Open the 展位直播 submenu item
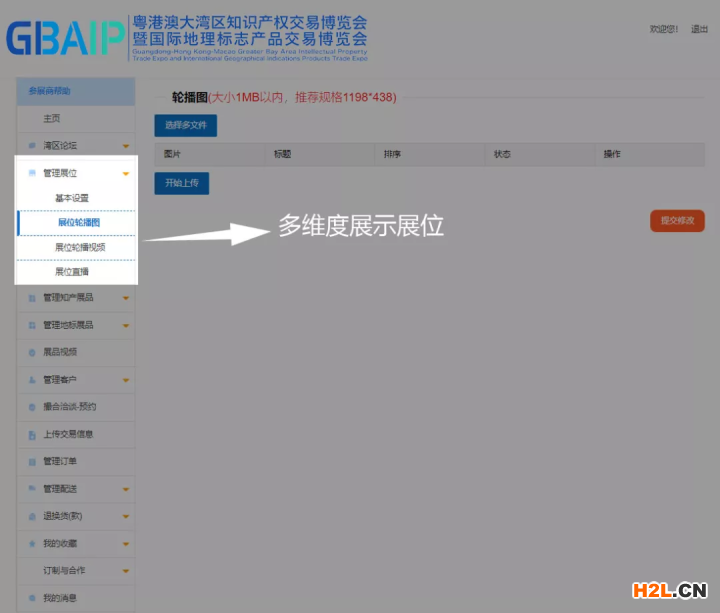The image size is (720, 613). pos(76,272)
